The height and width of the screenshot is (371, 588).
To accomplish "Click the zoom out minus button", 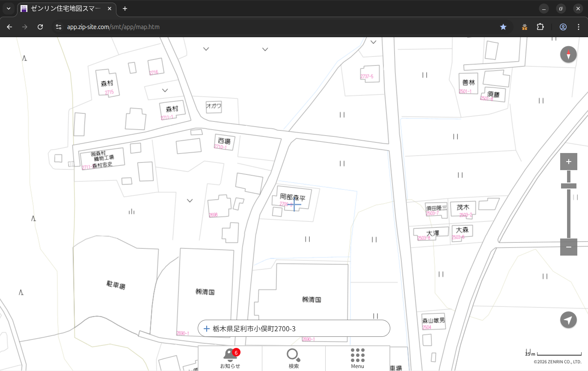I will click(x=568, y=247).
